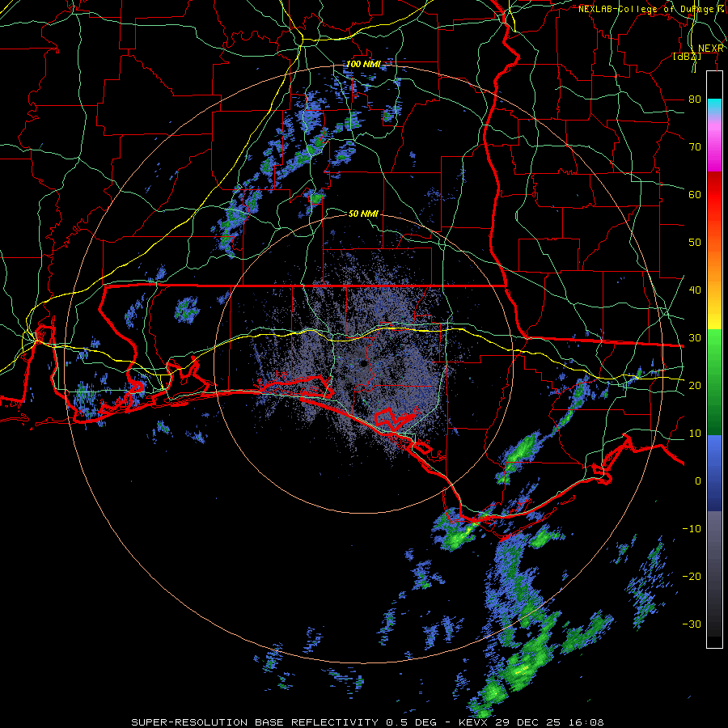This screenshot has height=728, width=728.
Task: Click the 100 NMI range ring label
Action: 363,64
